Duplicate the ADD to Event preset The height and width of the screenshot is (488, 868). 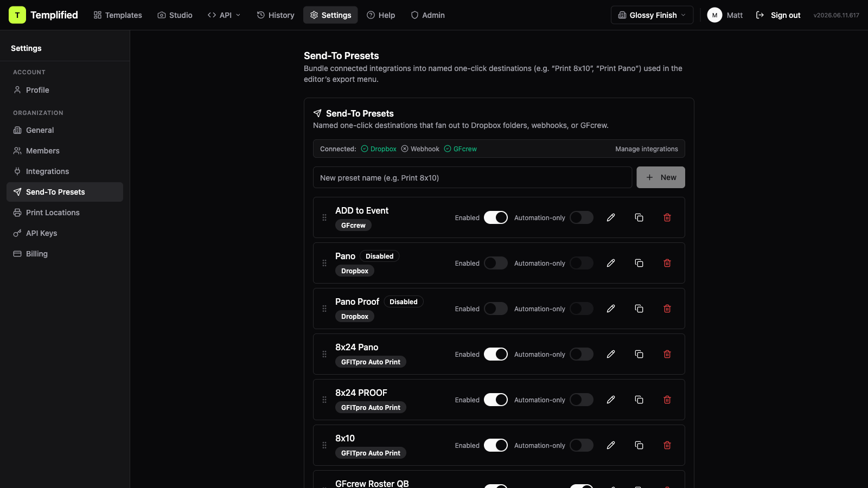(x=639, y=217)
